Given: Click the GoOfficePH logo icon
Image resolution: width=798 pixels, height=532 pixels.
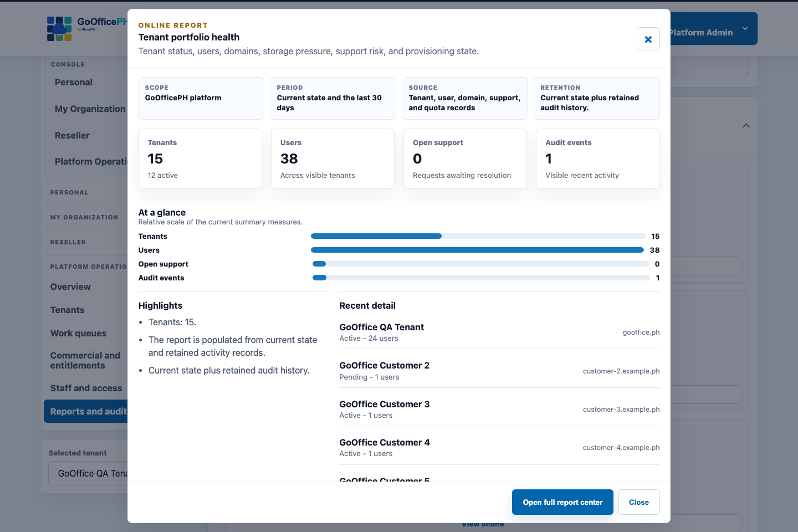Looking at the screenshot, I should click(59, 29).
